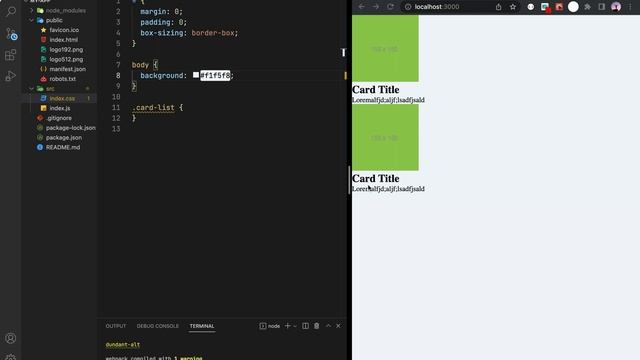
Task: Open index.html in the explorer
Action: (64, 40)
